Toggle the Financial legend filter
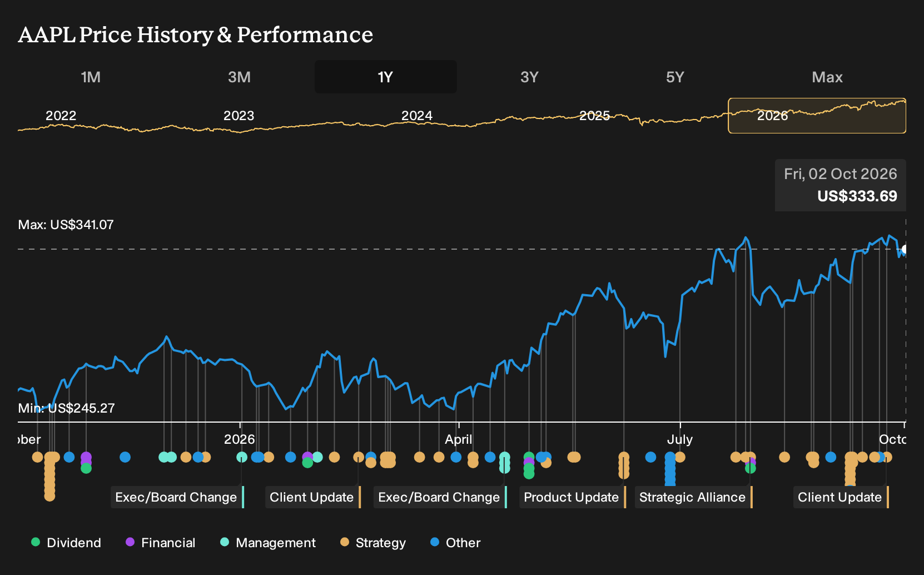This screenshot has width=924, height=575. coord(160,542)
